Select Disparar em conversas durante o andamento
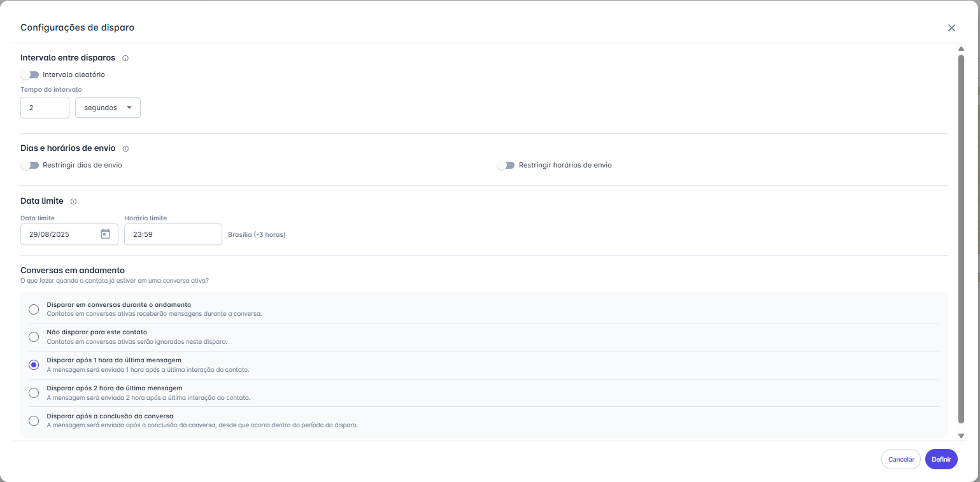 click(34, 309)
